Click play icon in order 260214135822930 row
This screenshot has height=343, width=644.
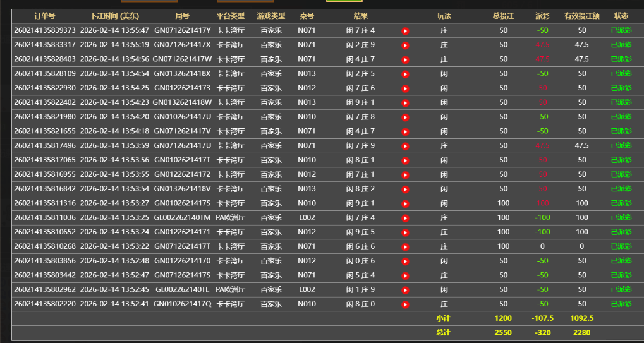click(406, 88)
